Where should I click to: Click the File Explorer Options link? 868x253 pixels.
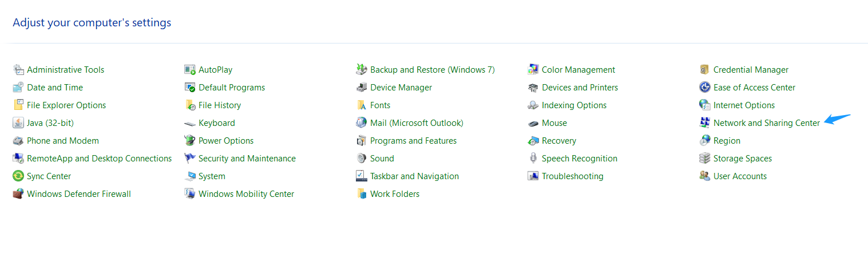[66, 105]
